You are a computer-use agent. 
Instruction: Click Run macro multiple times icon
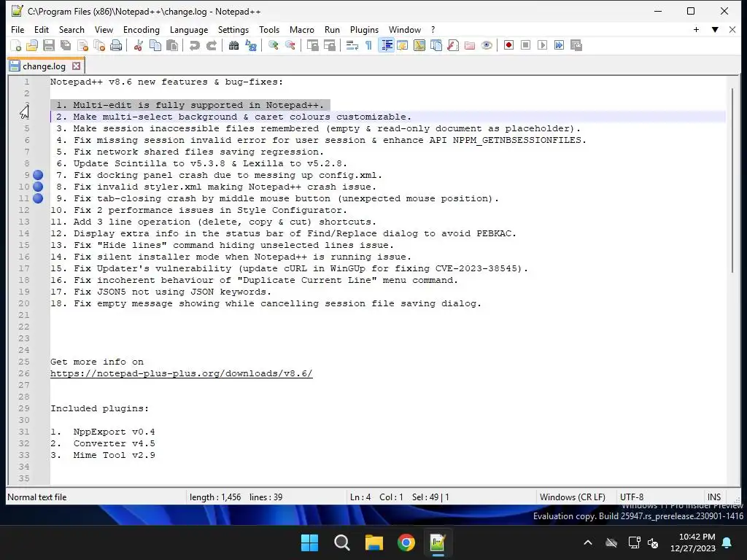click(560, 46)
